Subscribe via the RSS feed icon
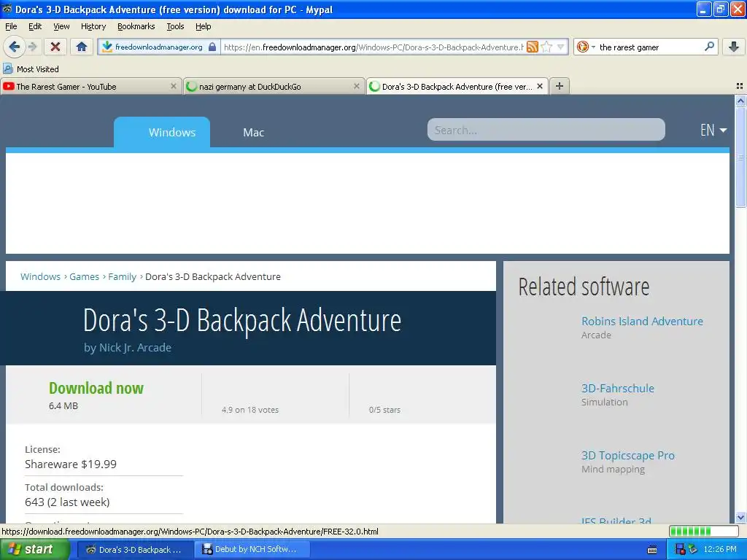Screen dimensions: 747x560 tap(533, 47)
